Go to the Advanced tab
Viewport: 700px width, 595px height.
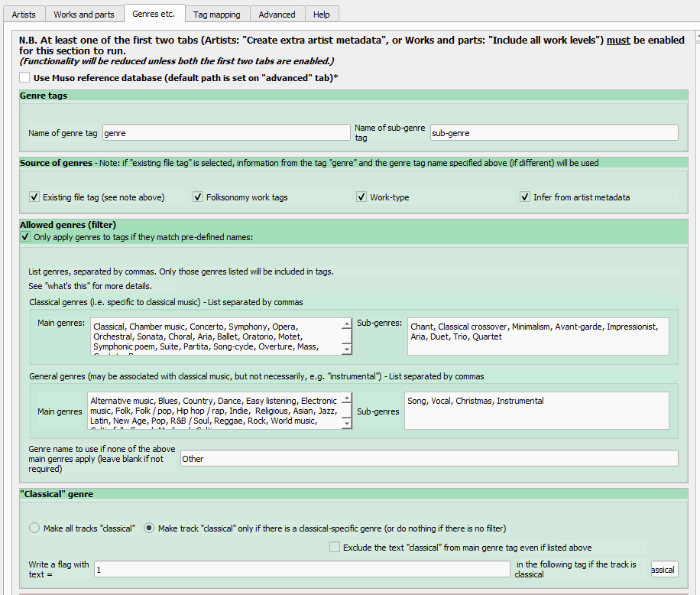click(x=277, y=14)
